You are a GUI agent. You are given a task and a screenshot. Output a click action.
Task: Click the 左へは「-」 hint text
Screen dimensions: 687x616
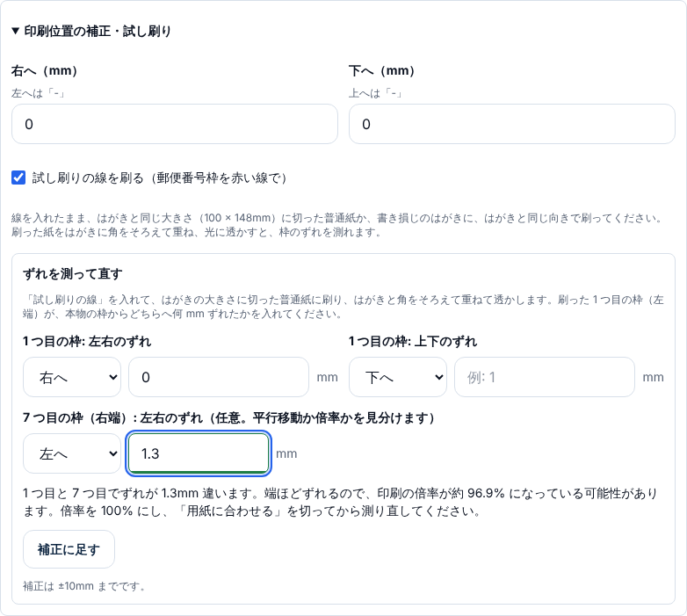(39, 93)
